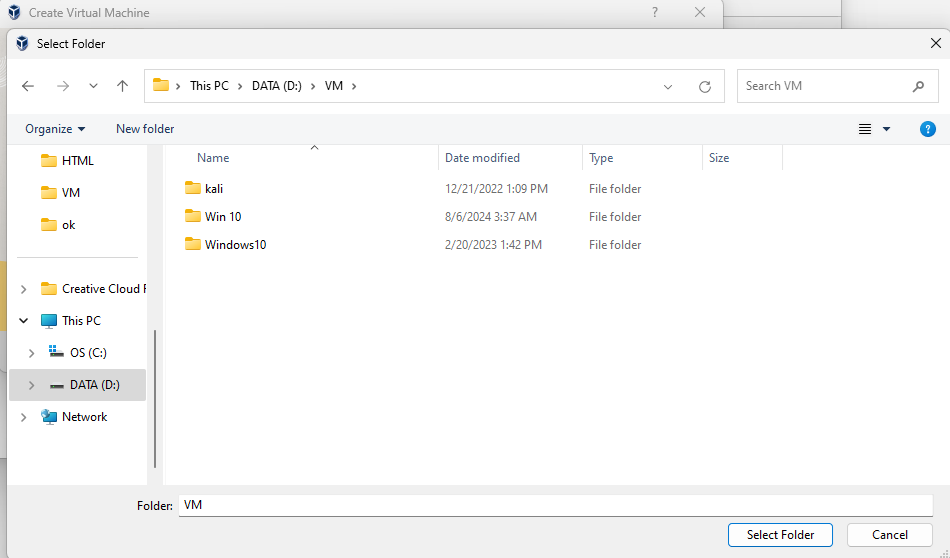Open the Organize menu
Viewport: 950px width, 558px height.
point(55,129)
